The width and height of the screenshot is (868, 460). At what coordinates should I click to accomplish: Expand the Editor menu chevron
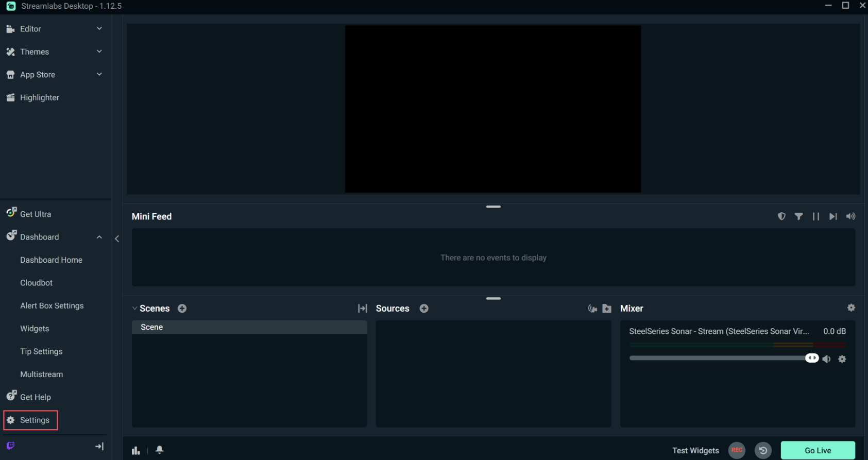click(x=99, y=29)
